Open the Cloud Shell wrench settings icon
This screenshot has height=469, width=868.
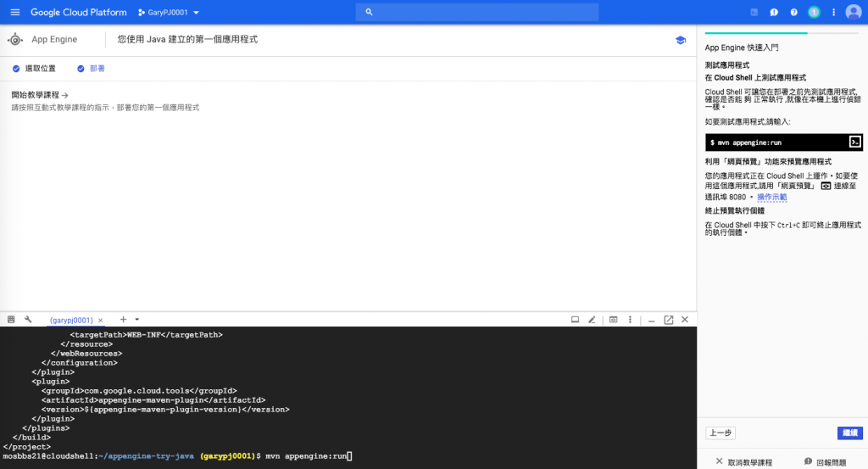(28, 320)
